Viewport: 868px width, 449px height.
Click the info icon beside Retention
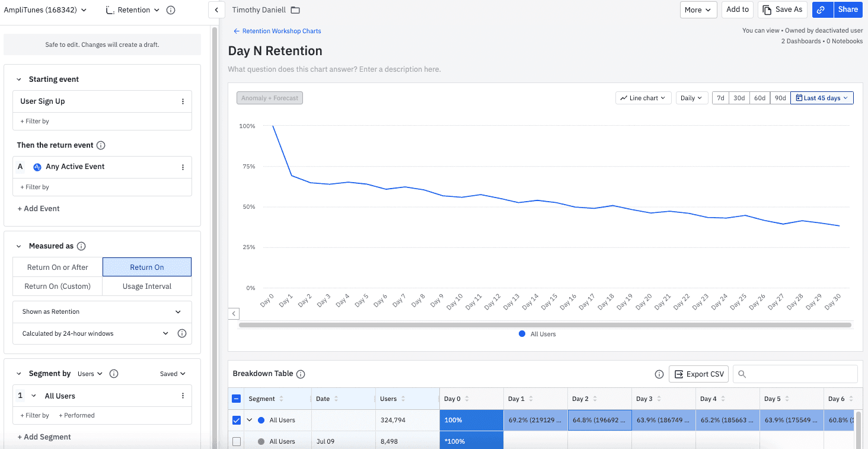(172, 9)
